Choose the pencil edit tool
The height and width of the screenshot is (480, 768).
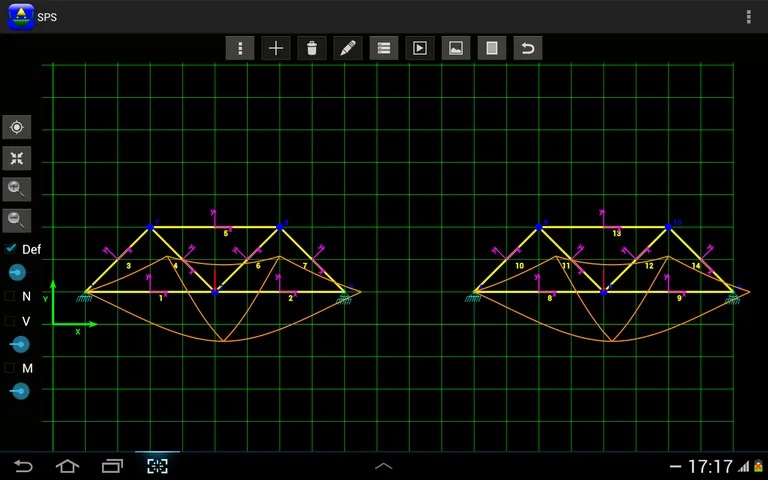[x=348, y=48]
